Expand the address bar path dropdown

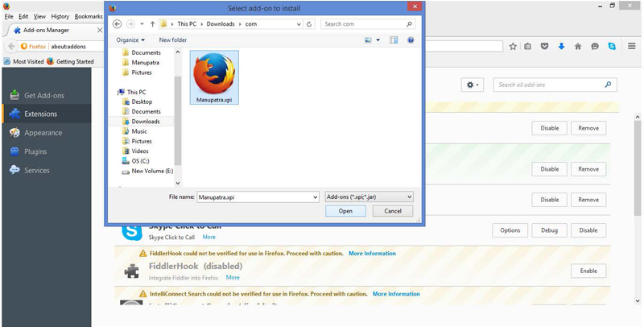[x=299, y=24]
